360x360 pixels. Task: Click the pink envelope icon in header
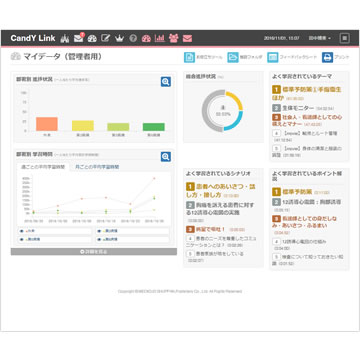pyautogui.click(x=187, y=38)
